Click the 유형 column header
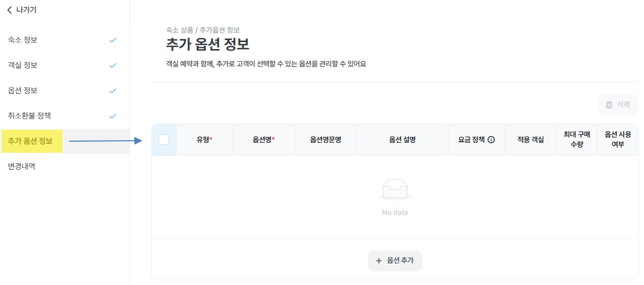 tap(204, 140)
